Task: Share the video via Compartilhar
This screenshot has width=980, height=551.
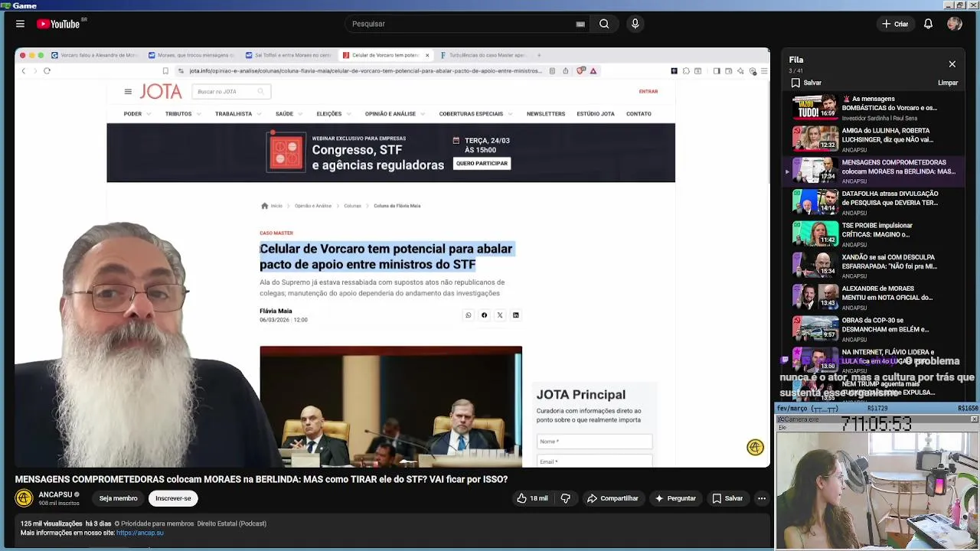Action: click(x=612, y=498)
